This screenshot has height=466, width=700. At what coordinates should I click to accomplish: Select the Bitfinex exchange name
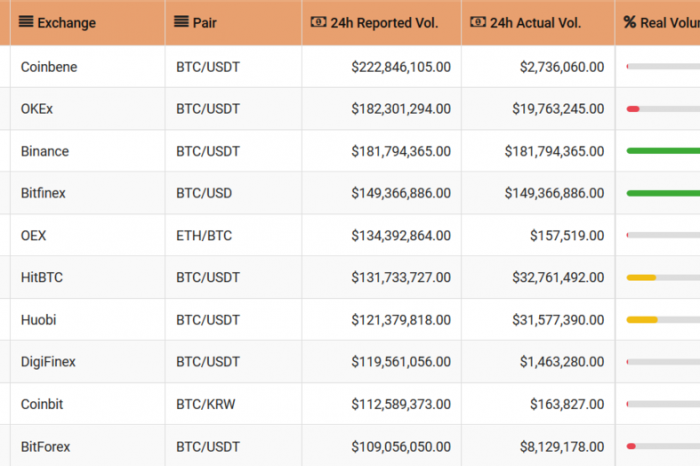point(43,193)
